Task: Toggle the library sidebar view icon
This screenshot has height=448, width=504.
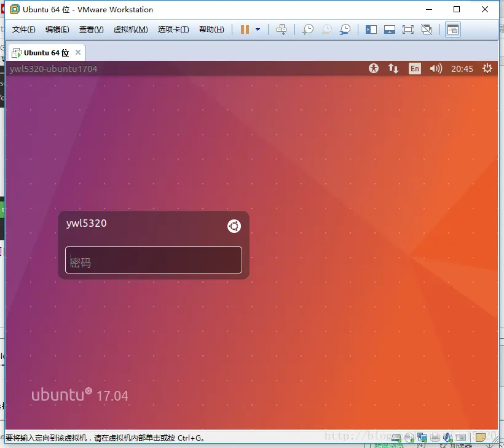Action: pos(371,29)
